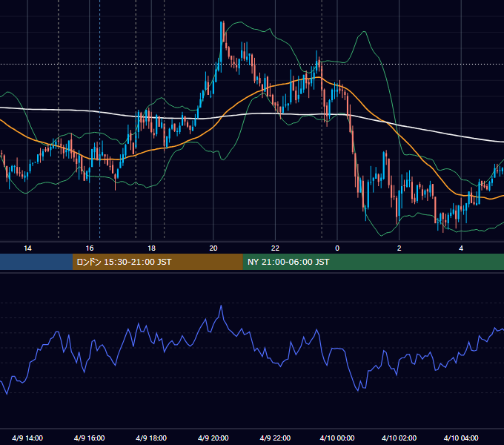504x445 pixels.
Task: Click hour label 14 on price chart axis
Action: tap(27, 248)
